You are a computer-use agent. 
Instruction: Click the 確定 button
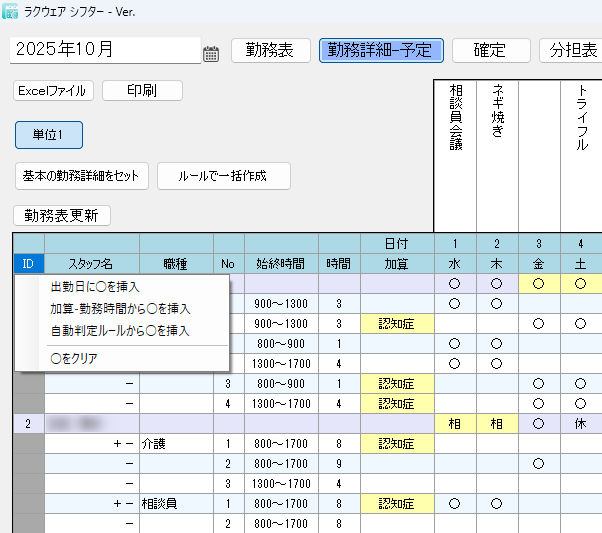point(490,50)
